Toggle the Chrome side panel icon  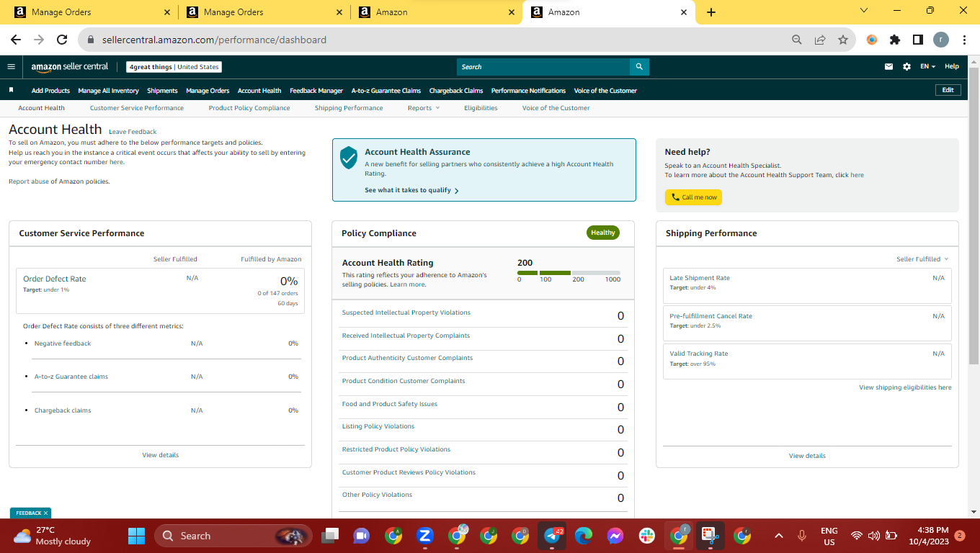918,40
